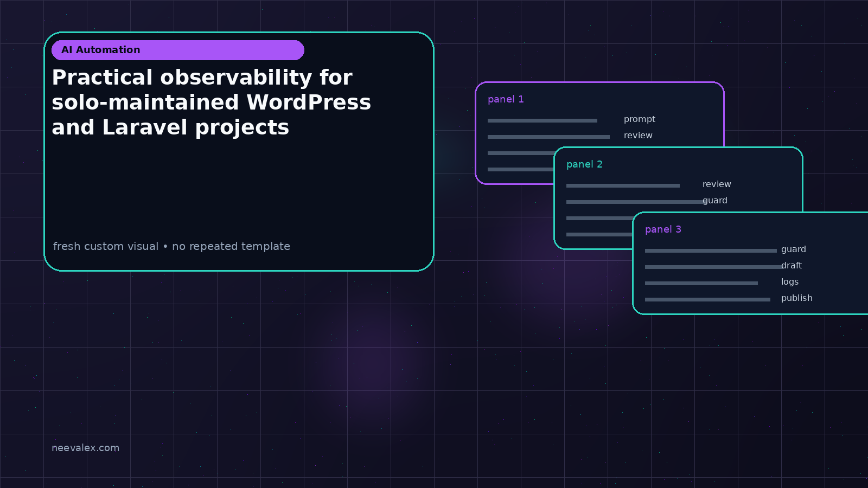Select the 'panel 1' title
The image size is (868, 488).
click(506, 99)
